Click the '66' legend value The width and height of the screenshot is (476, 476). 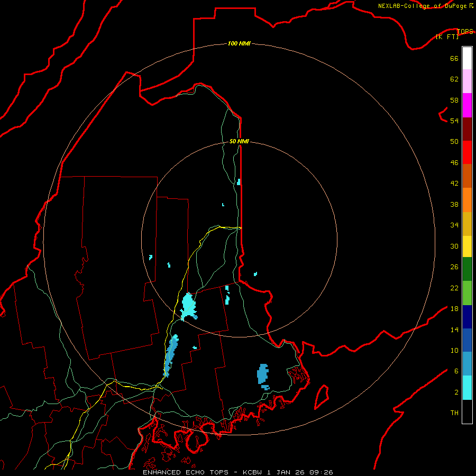click(x=454, y=58)
